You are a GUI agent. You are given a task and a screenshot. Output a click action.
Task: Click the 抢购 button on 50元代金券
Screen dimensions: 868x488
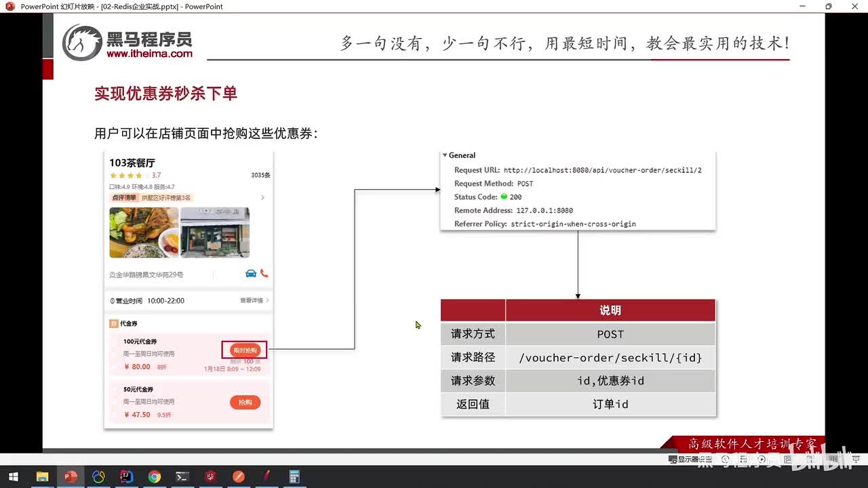tap(245, 403)
